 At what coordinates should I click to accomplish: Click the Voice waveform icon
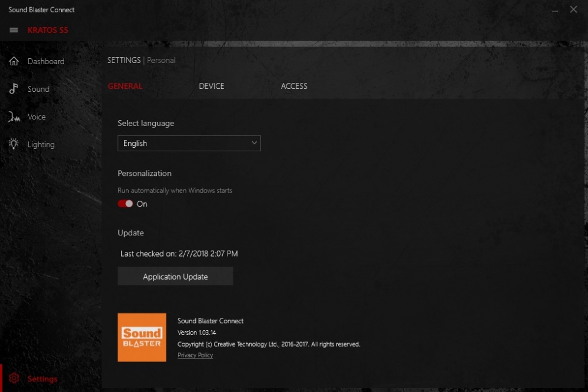(x=14, y=117)
